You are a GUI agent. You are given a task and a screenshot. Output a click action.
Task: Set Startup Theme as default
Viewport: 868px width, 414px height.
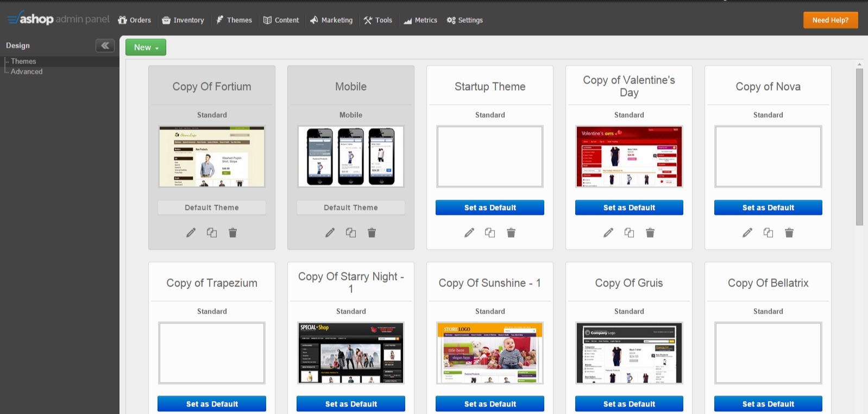coord(490,208)
